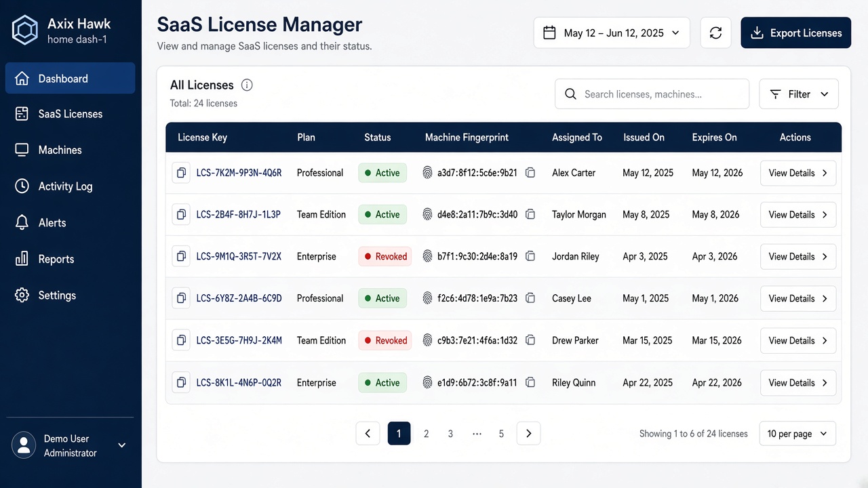Click the fingerprint icon in Riley Quinn row
Image resolution: width=868 pixels, height=488 pixels.
(x=427, y=382)
